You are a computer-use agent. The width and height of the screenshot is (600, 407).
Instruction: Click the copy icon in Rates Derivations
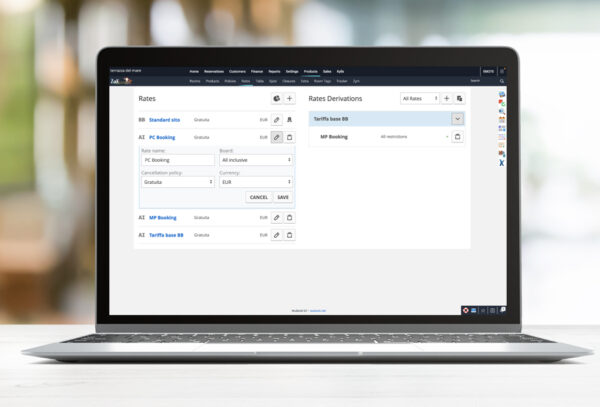click(460, 99)
